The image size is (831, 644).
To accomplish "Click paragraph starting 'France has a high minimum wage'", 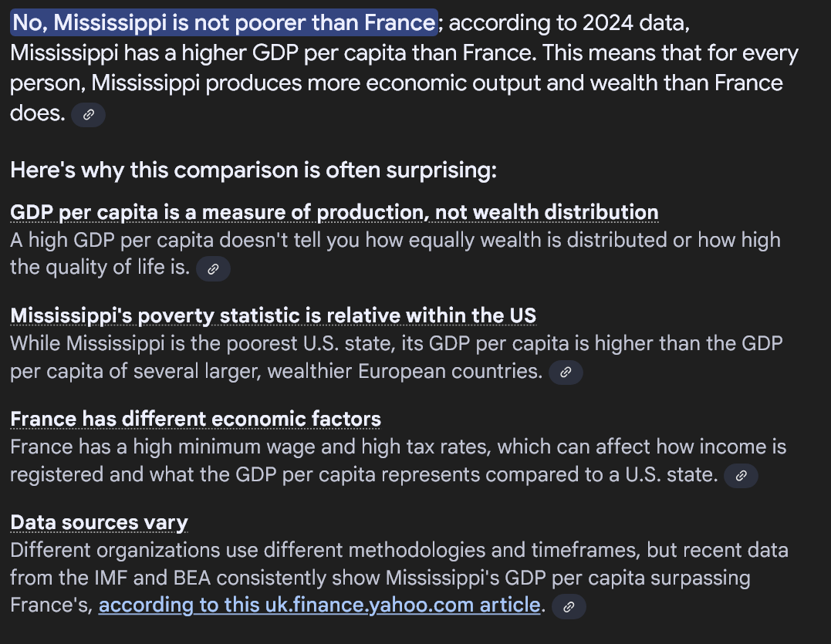I will (x=398, y=460).
